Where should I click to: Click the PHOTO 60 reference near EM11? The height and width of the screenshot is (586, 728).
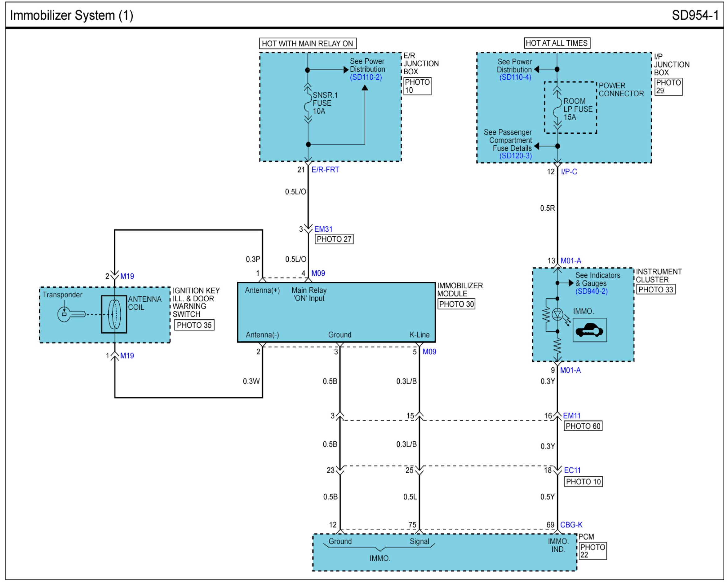[583, 426]
